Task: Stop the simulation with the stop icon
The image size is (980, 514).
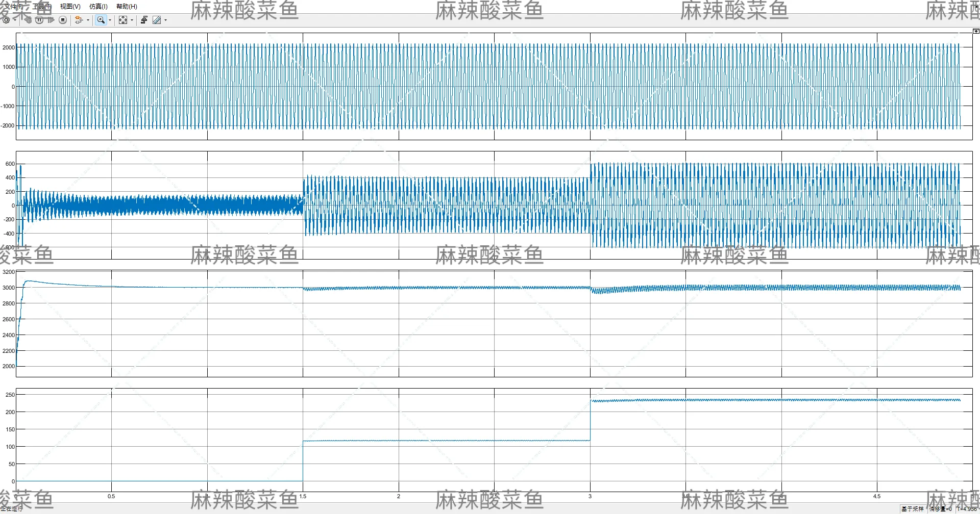Action: coord(63,20)
